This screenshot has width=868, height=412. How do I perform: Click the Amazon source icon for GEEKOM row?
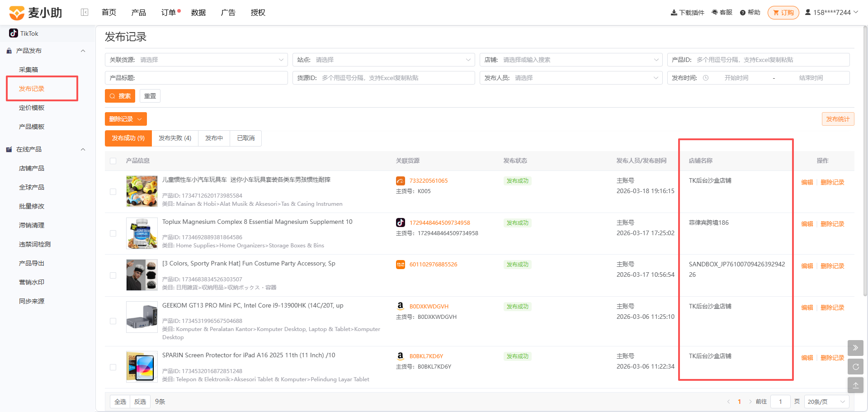[x=400, y=306]
